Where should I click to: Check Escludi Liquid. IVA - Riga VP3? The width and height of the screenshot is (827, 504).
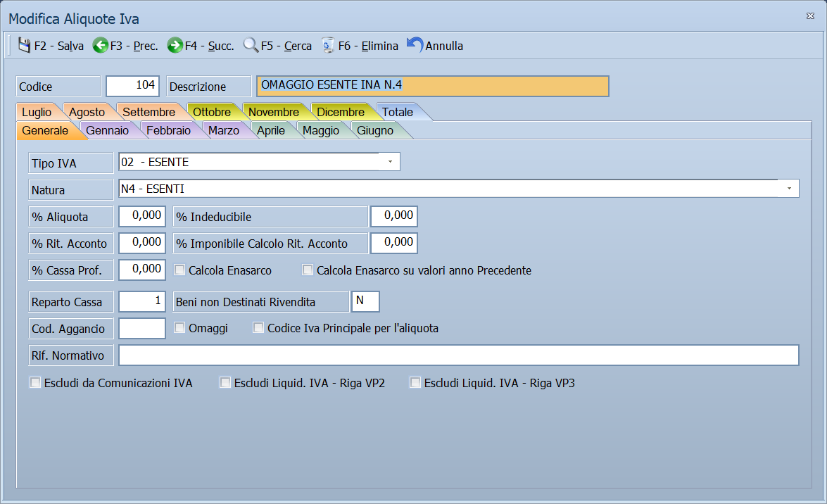415,383
